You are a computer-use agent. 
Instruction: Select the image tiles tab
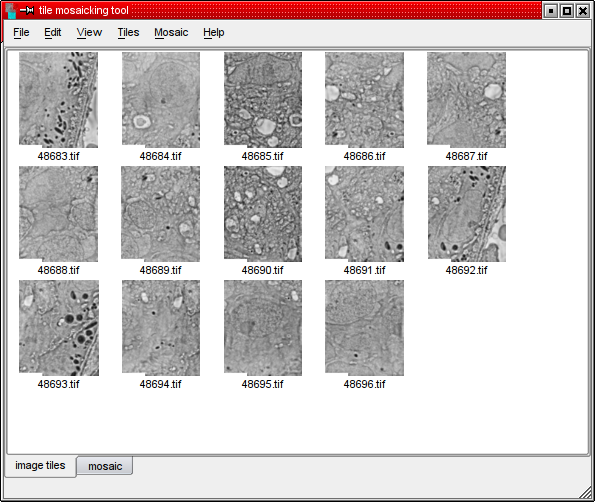tap(40, 466)
